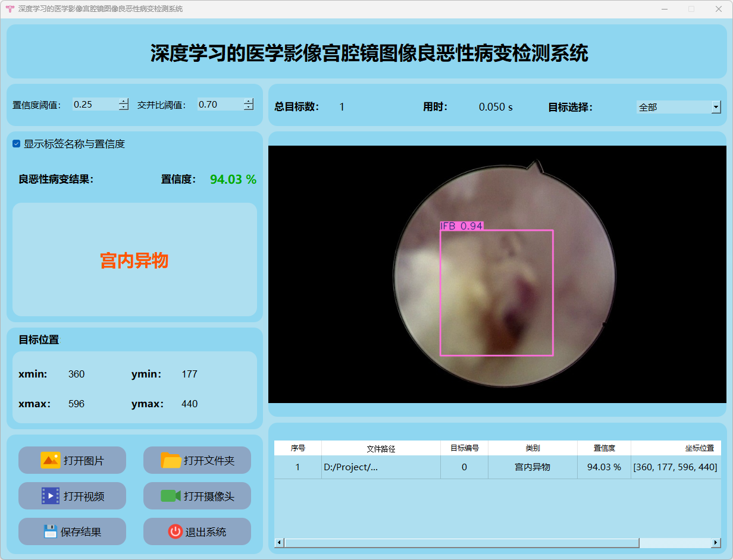Image resolution: width=733 pixels, height=560 pixels.
Task: Click the 文件路径 column header
Action: click(x=381, y=448)
